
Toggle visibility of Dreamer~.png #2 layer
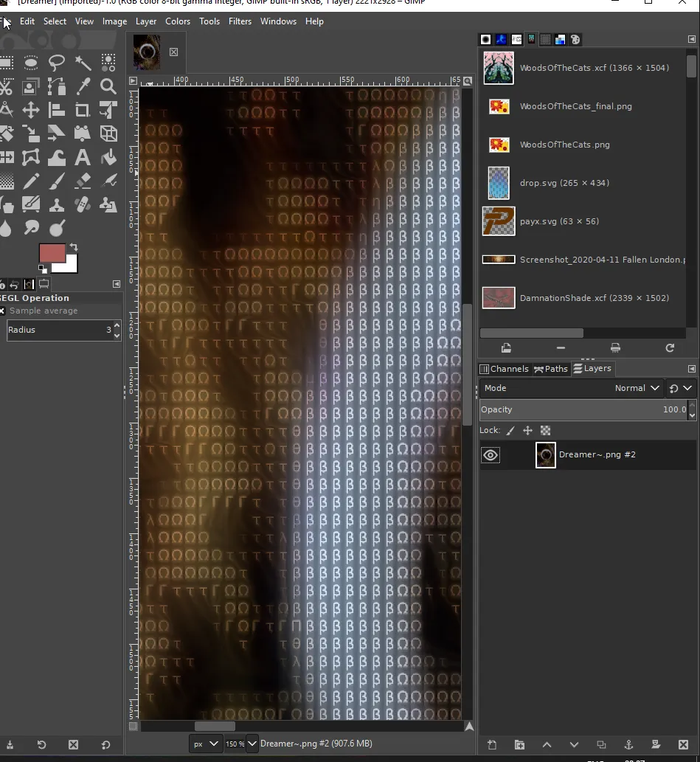pyautogui.click(x=490, y=455)
